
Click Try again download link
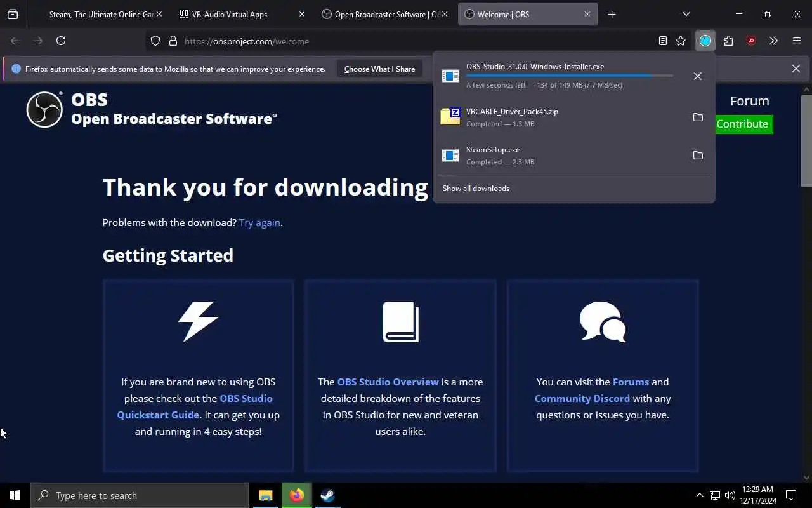[x=259, y=222]
